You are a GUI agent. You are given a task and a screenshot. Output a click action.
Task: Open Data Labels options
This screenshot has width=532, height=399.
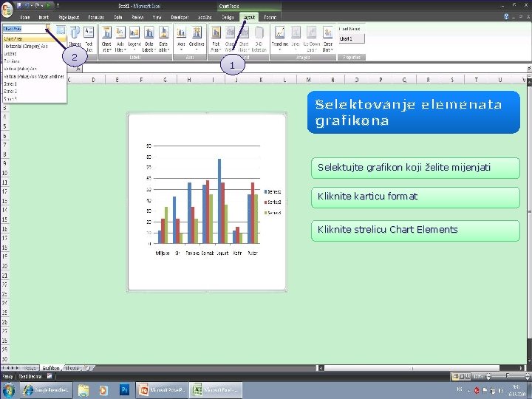click(149, 38)
